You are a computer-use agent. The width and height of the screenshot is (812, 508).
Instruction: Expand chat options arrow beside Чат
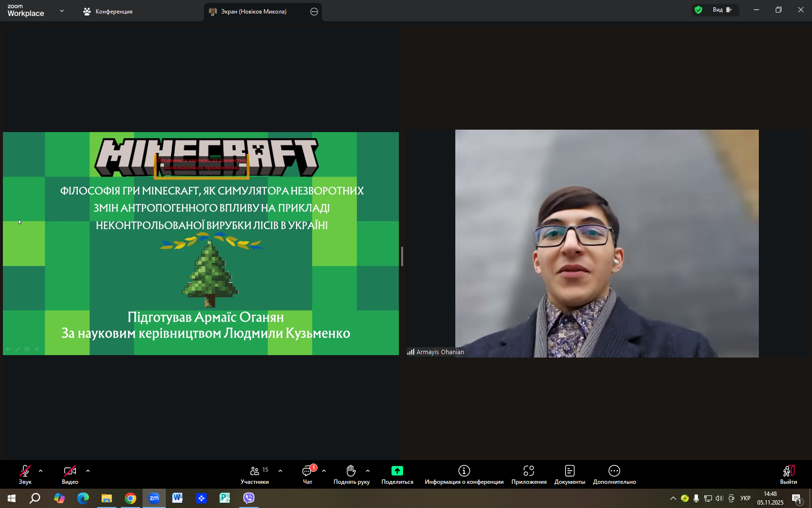324,471
